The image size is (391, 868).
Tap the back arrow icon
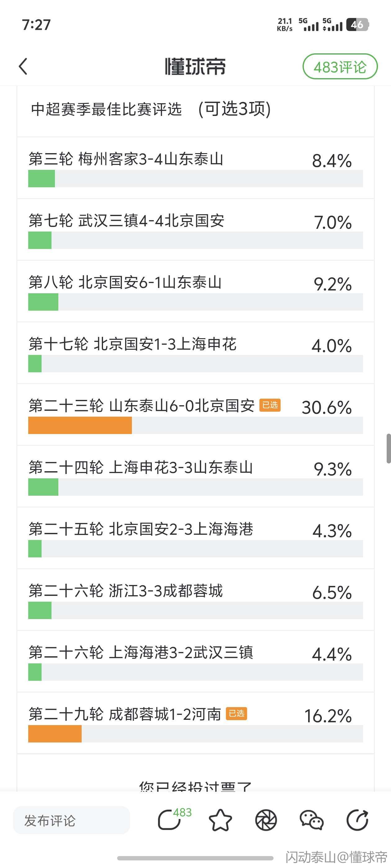click(x=23, y=66)
